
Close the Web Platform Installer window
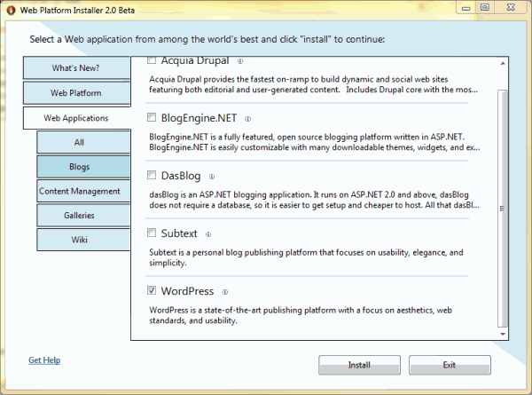click(x=511, y=7)
